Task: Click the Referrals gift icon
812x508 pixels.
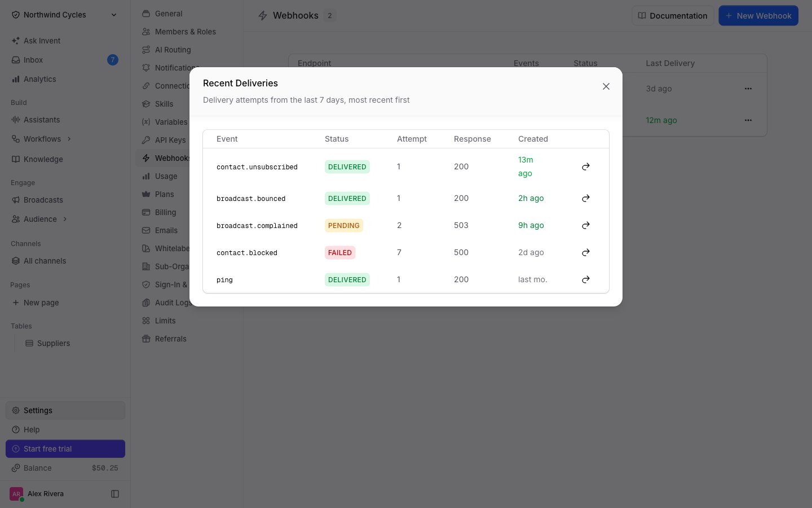Action: (146, 339)
